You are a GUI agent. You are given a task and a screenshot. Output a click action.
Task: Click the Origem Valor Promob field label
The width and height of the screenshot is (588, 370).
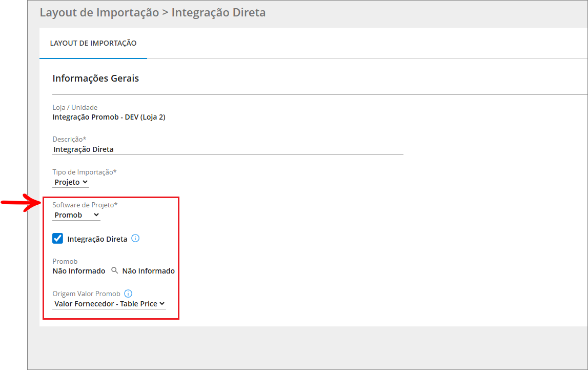point(86,294)
